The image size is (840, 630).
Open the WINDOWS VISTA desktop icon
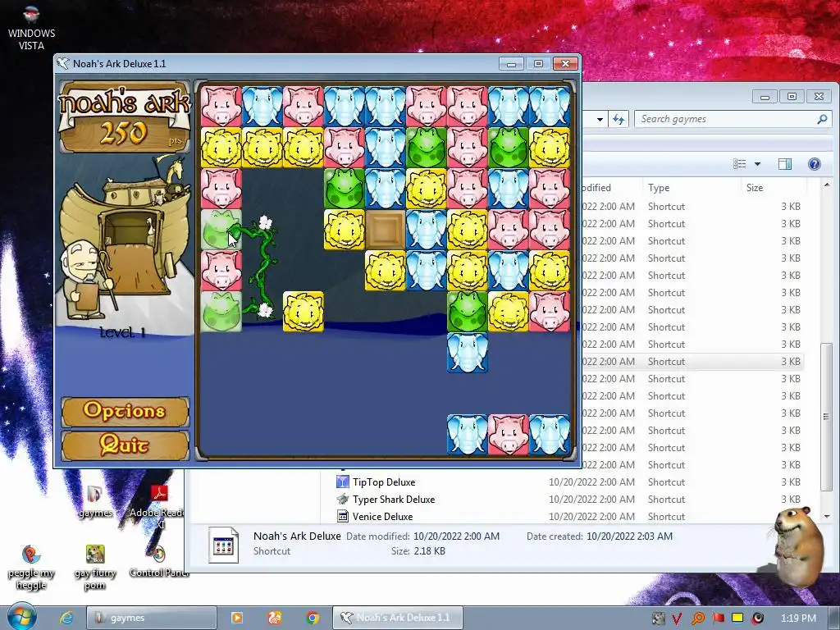coord(31,27)
